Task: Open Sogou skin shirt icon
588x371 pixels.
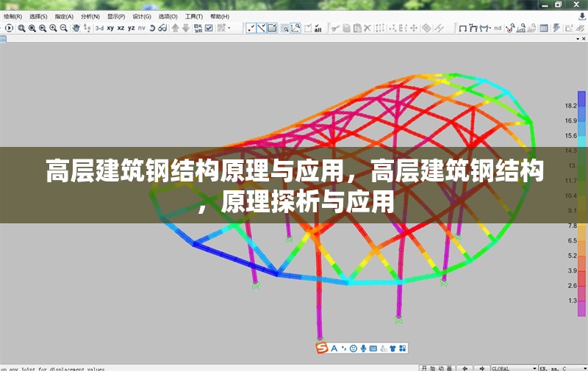Action: 392,348
